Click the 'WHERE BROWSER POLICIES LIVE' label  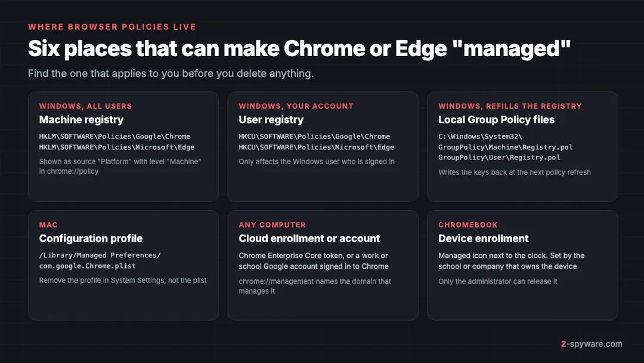[112, 27]
